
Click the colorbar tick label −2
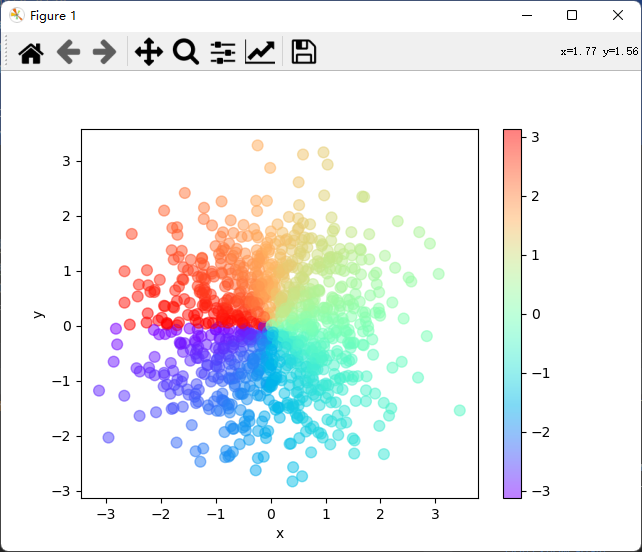click(x=541, y=432)
